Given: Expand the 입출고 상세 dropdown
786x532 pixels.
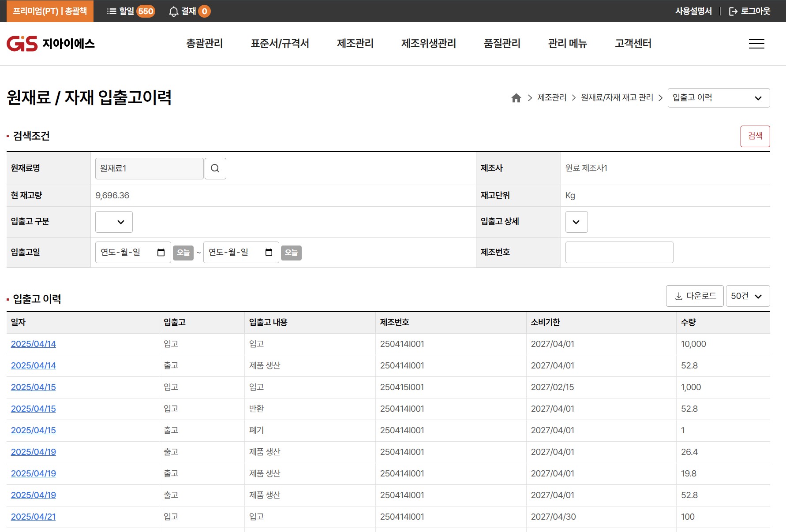Looking at the screenshot, I should 576,222.
